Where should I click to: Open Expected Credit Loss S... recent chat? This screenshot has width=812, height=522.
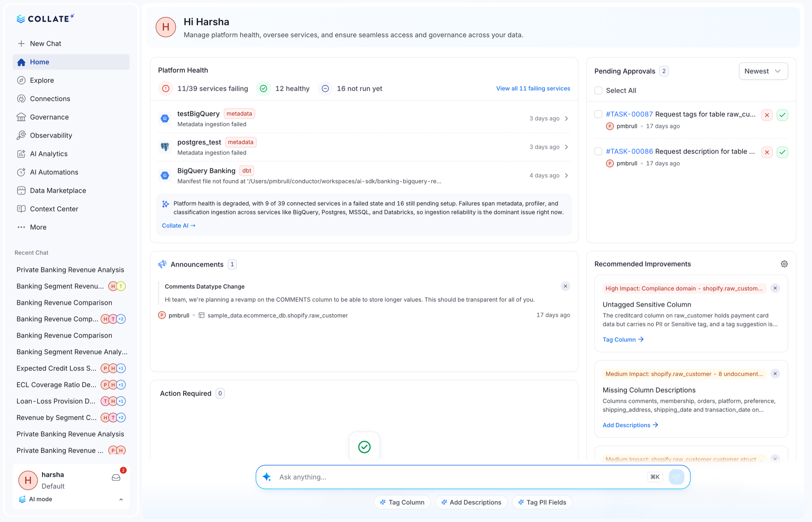[71, 368]
